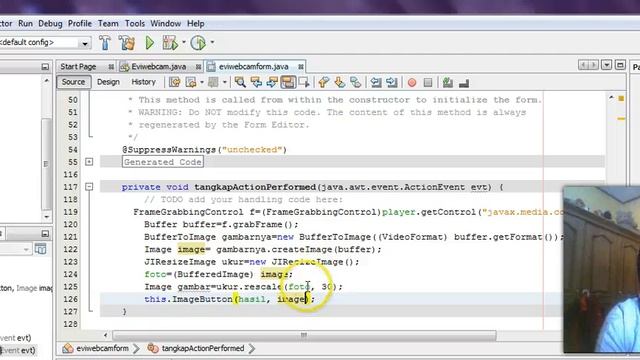
Task: Click the editor horizontal scrollbar thumb
Action: tap(304, 336)
